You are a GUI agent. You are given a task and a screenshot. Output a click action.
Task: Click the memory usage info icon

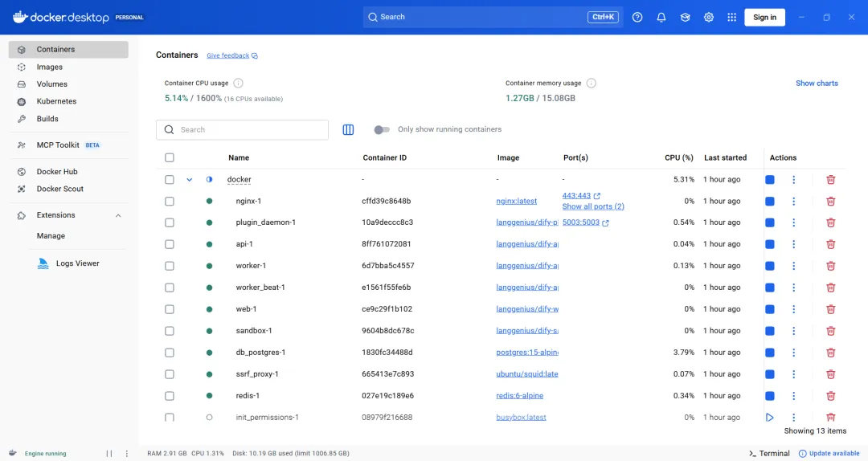[x=592, y=83]
